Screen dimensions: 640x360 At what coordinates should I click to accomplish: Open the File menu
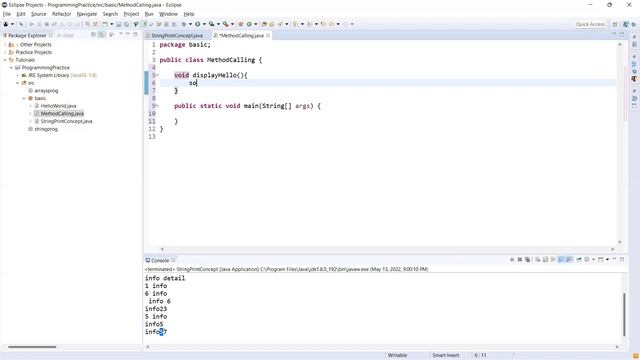7,14
